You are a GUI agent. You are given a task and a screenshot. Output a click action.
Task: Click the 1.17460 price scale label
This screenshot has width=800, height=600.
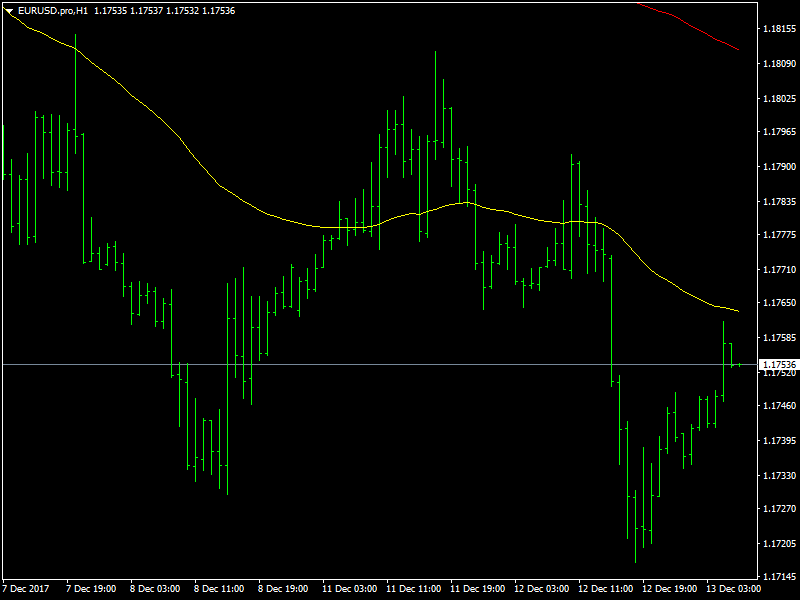pos(779,406)
